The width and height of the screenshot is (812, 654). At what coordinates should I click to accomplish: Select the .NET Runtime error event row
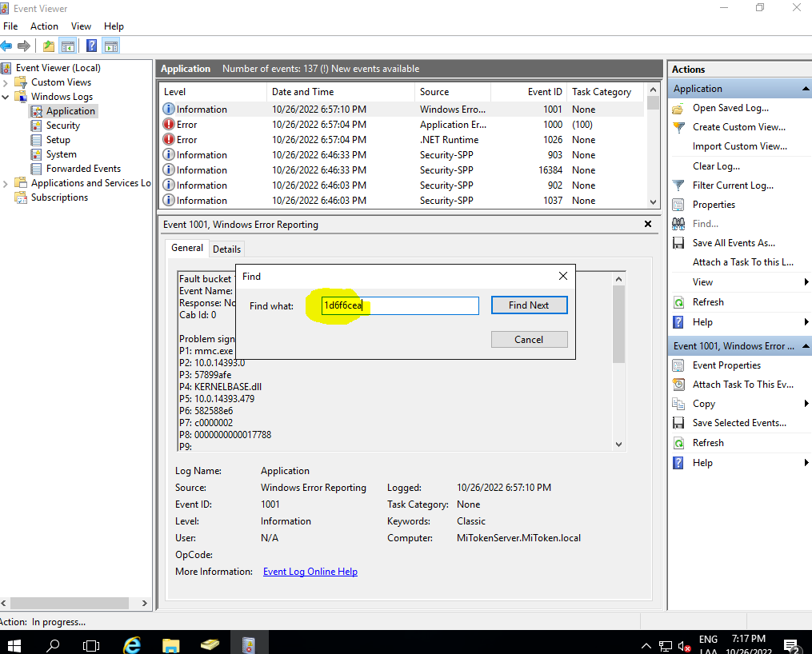402,140
